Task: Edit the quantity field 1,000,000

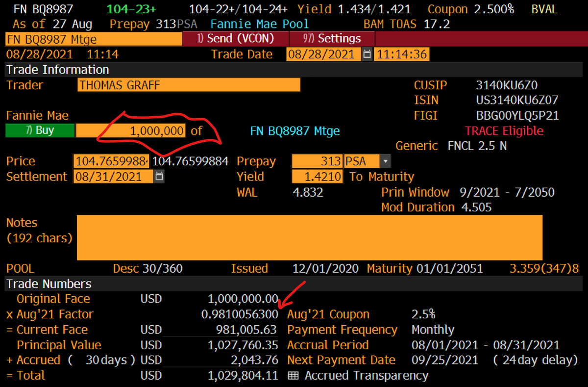Action: pos(131,131)
